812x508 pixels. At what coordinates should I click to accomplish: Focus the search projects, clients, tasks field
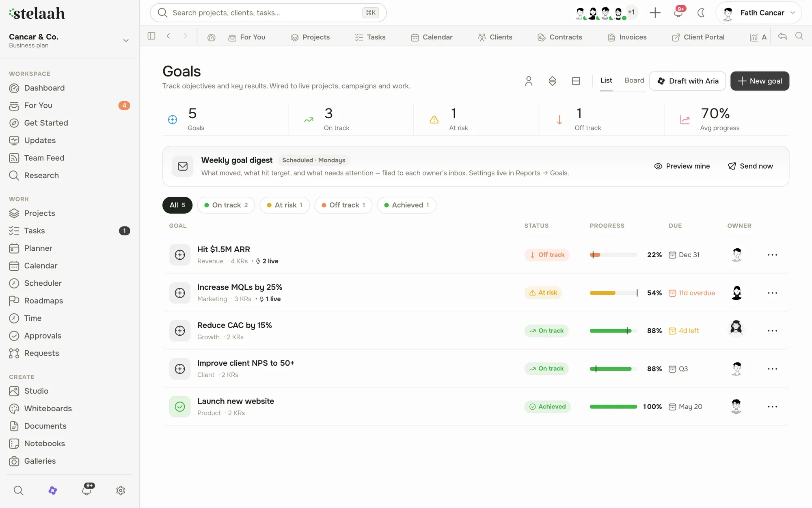pyautogui.click(x=268, y=13)
